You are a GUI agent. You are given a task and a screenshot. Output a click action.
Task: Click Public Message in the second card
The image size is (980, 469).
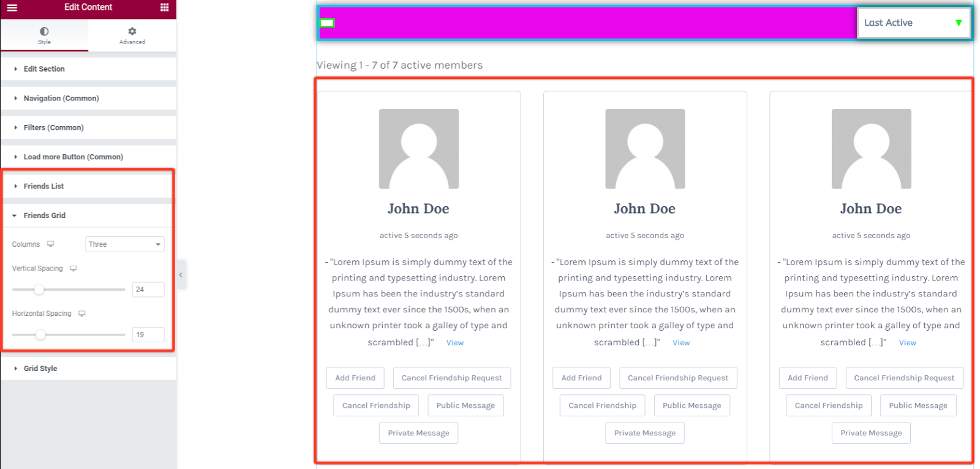click(x=692, y=405)
